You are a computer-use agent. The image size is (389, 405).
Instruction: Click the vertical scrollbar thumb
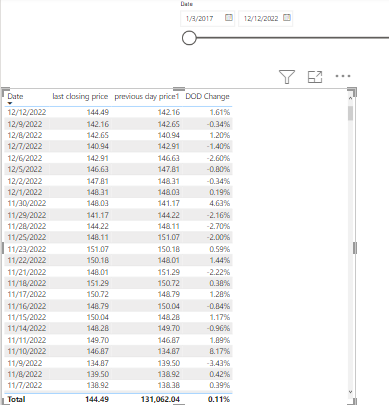pyautogui.click(x=350, y=113)
